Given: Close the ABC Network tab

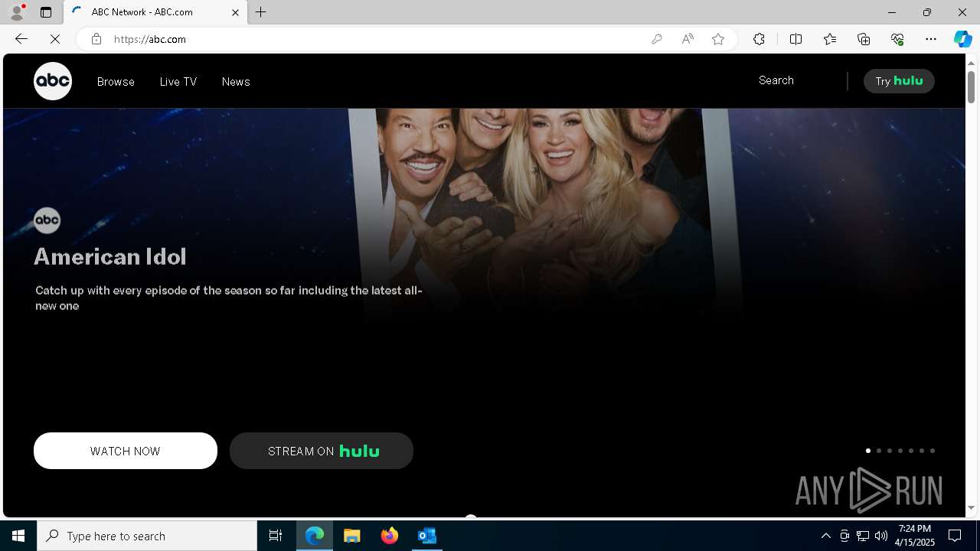Looking at the screenshot, I should coord(235,12).
